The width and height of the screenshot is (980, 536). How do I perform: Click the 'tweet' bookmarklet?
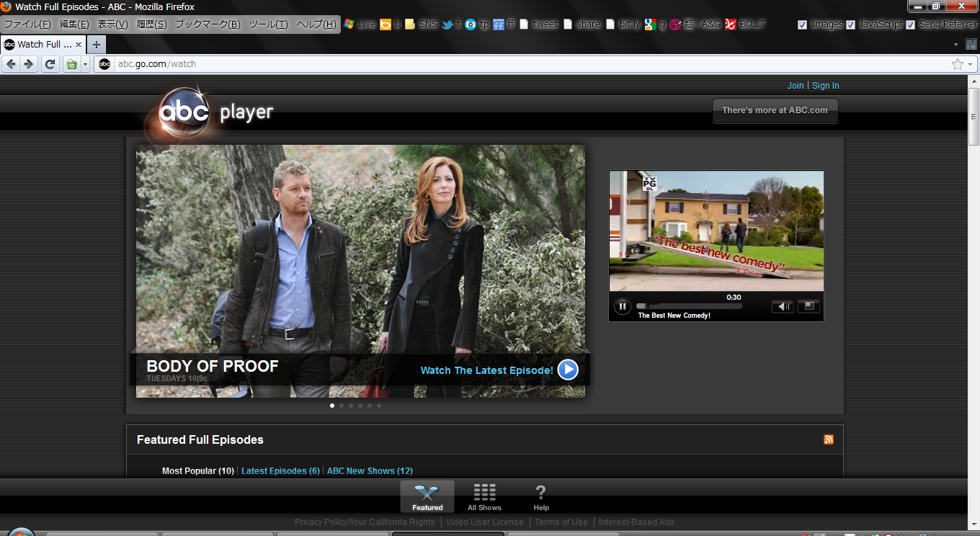539,24
